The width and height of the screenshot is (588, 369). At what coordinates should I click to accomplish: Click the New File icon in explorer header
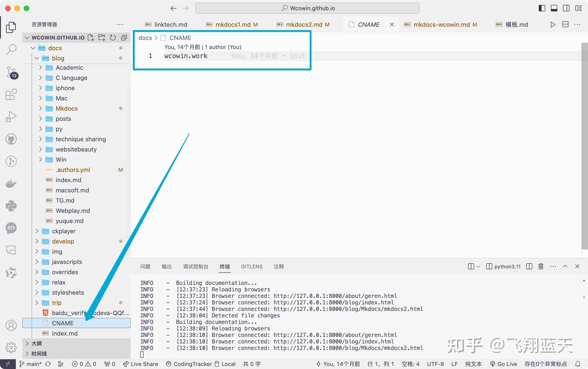pyautogui.click(x=91, y=38)
